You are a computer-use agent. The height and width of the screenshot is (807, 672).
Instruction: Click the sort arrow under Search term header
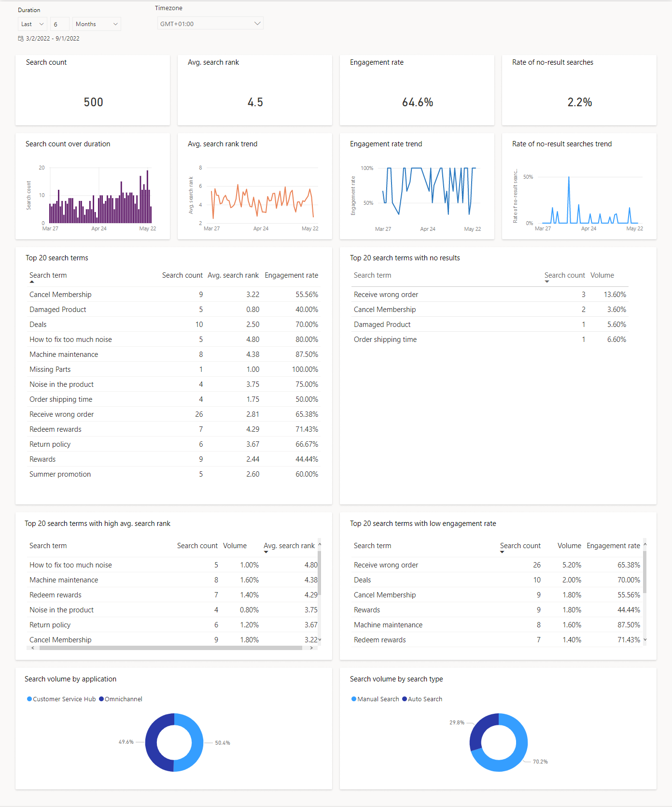pyautogui.click(x=32, y=282)
